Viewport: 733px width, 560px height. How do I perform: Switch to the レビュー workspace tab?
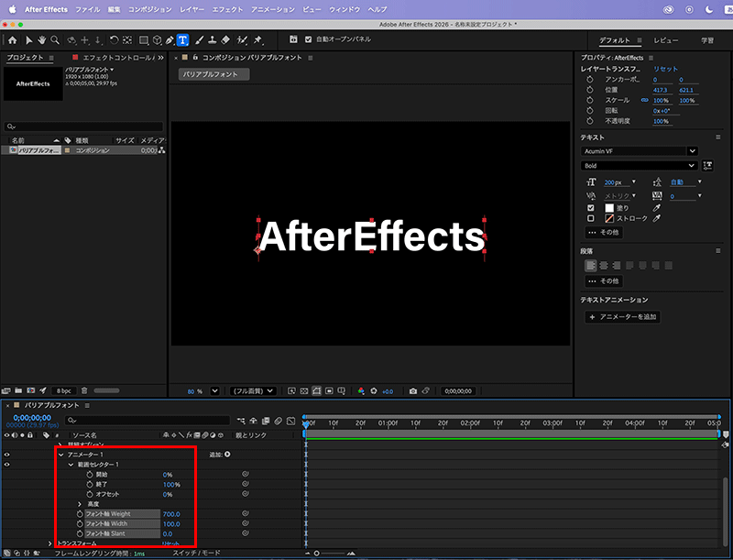pyautogui.click(x=666, y=41)
